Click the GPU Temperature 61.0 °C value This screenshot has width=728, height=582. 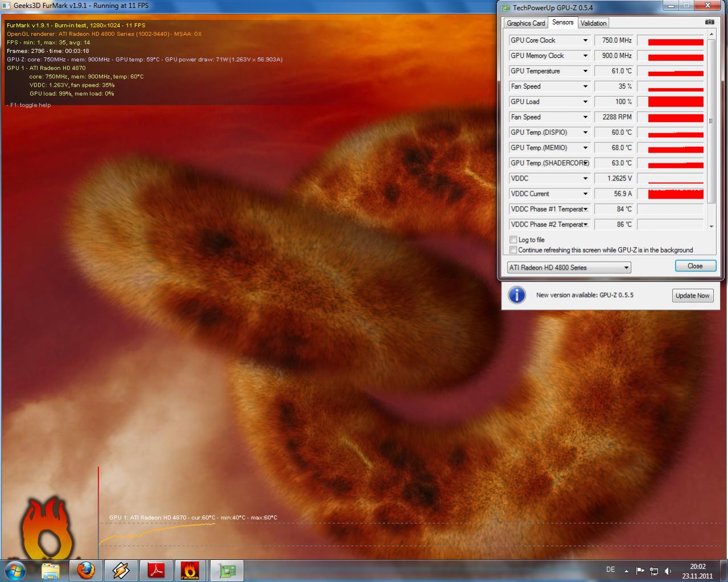point(614,71)
